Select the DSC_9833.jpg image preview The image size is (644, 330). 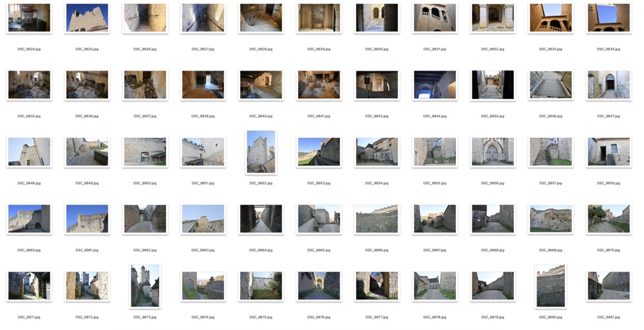550,18
